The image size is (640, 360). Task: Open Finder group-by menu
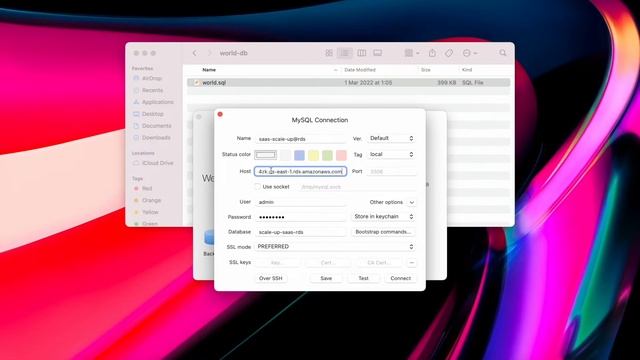pos(411,53)
